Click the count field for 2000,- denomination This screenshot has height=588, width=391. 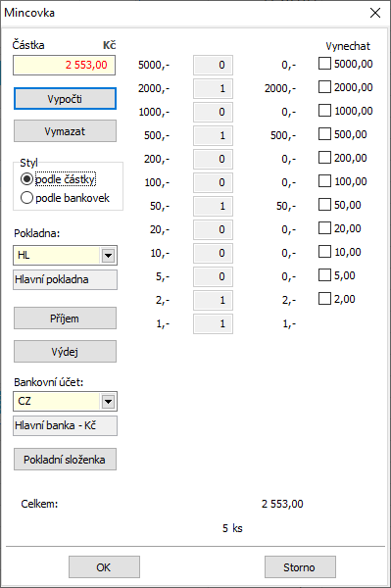(x=213, y=88)
